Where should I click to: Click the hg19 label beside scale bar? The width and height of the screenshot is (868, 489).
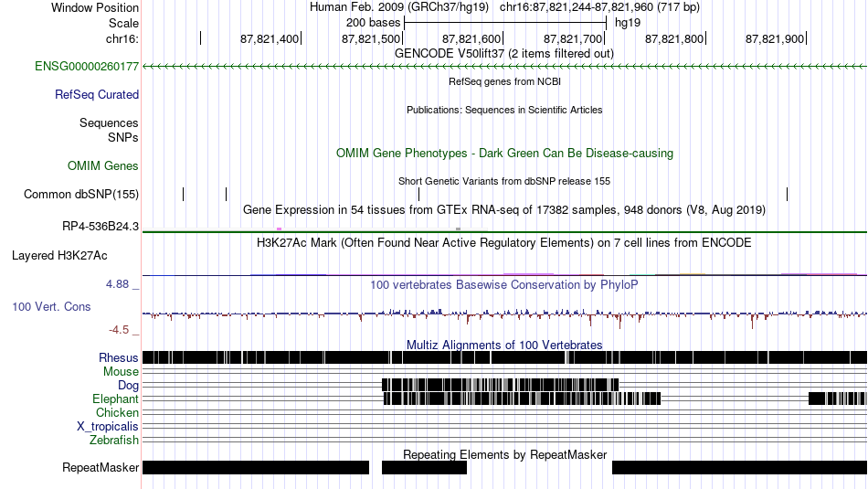point(628,23)
